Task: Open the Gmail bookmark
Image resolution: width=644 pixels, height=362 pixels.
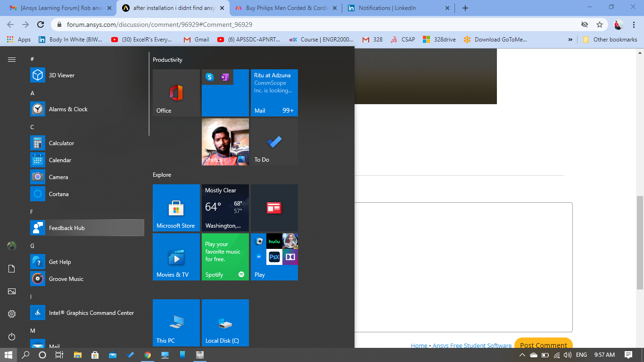Action: (x=196, y=40)
